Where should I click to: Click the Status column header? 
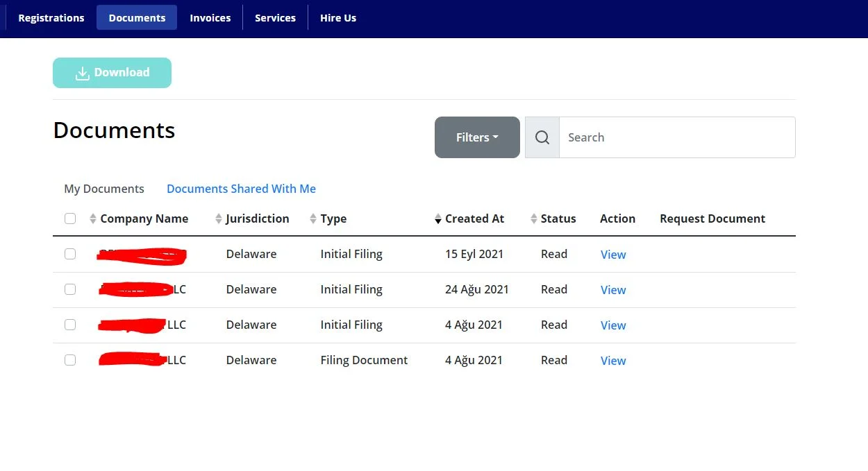(558, 219)
